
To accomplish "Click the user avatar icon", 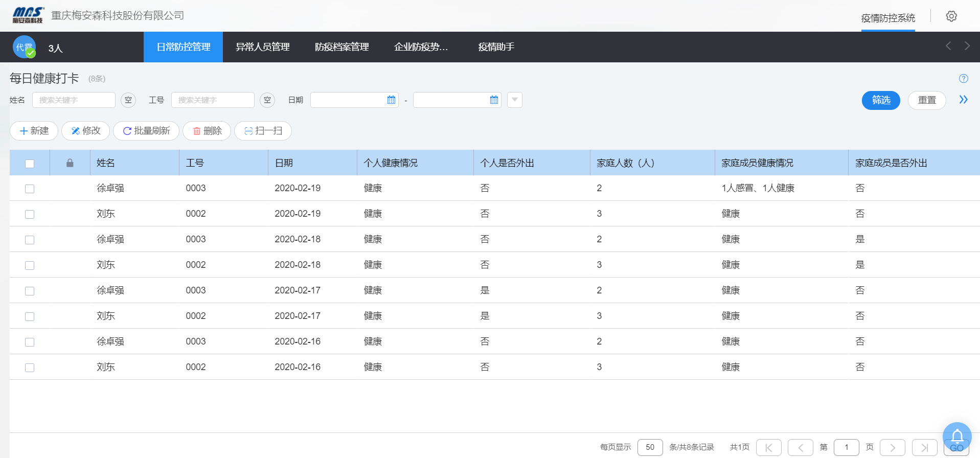I will 24,47.
